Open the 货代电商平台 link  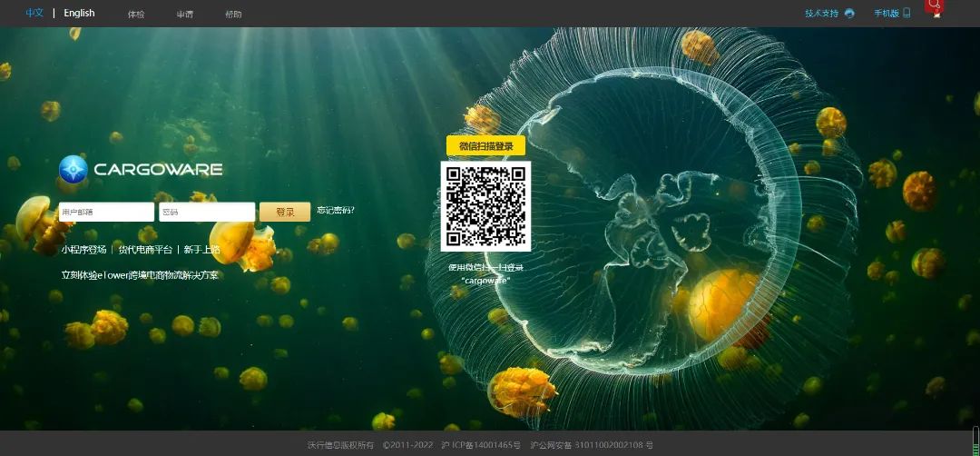[x=145, y=250]
